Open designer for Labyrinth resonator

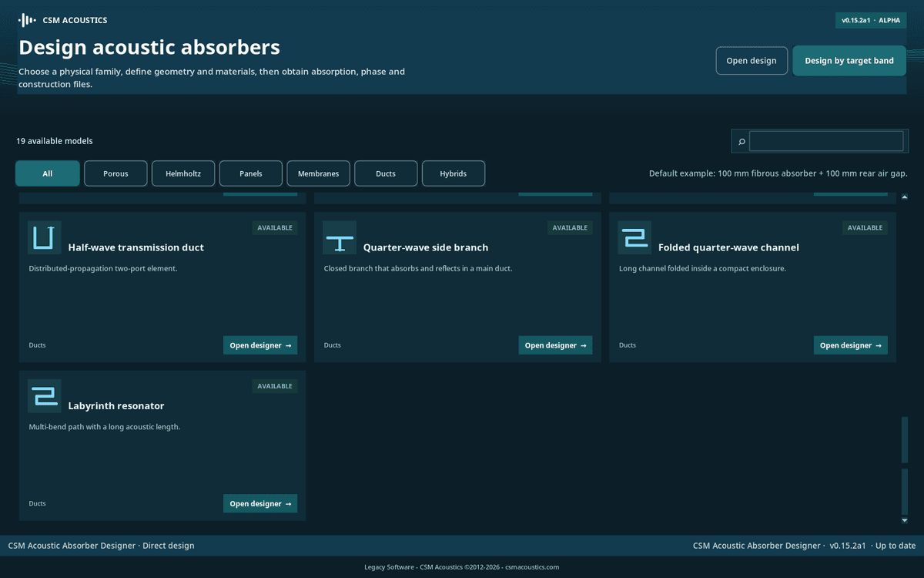(x=260, y=503)
